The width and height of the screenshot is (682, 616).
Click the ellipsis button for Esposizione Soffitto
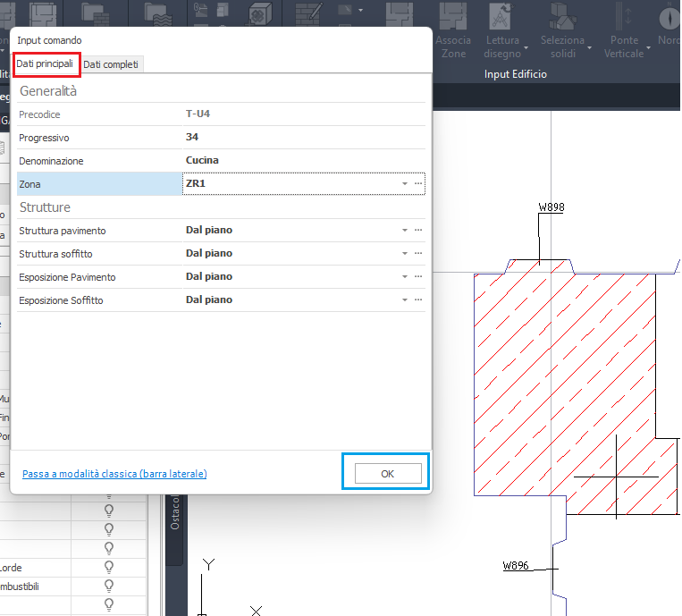(x=417, y=300)
